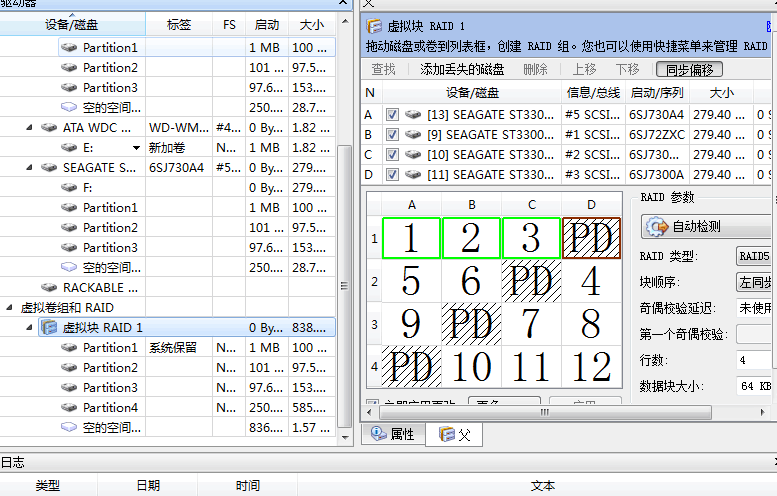777x496 pixels.
Task: Click the 添加丢失的磁盘 button
Action: [x=461, y=69]
